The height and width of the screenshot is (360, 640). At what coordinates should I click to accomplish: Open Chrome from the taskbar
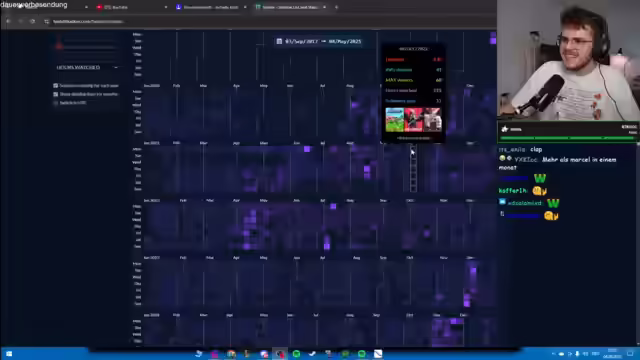231,354
